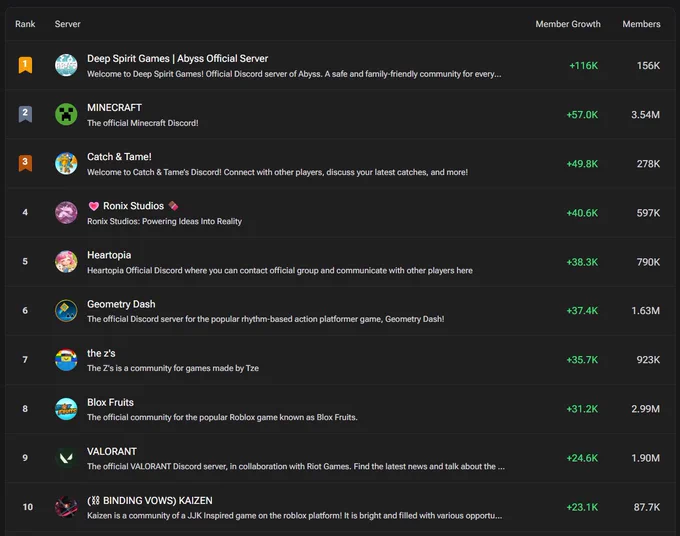
Task: Click the +35.7K growth value
Action: (x=582, y=360)
